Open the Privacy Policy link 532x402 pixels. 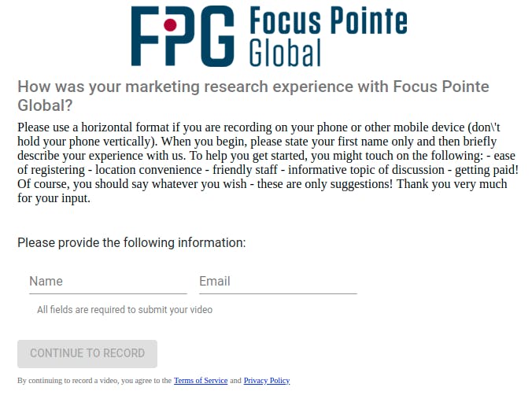[x=267, y=381]
